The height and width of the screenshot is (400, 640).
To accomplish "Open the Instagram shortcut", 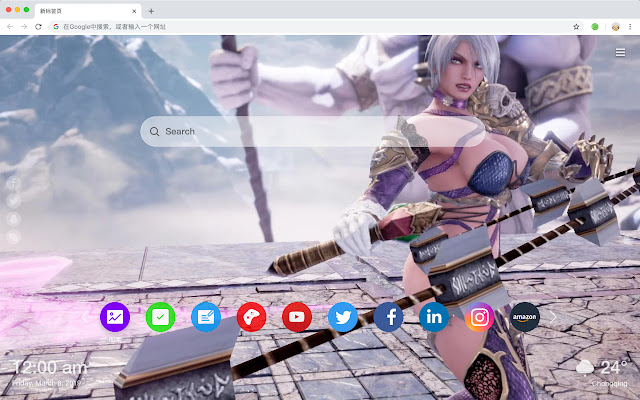I will (x=479, y=317).
